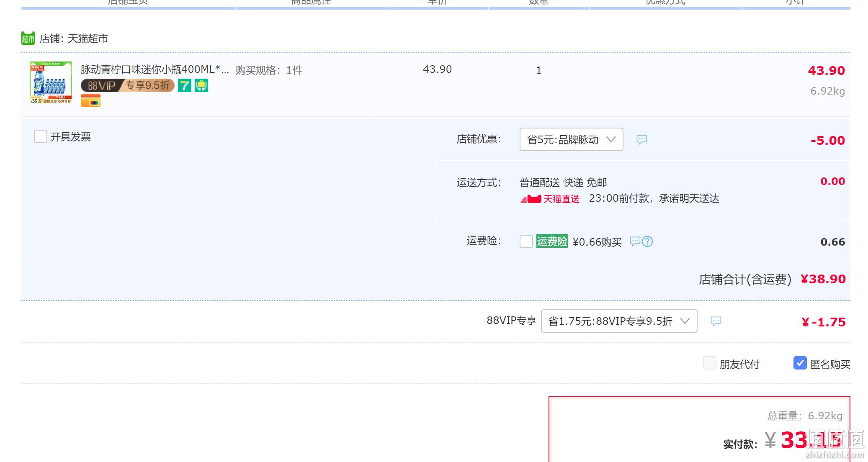Viewport: 868px width, 462px height.
Task: Click the 普通配送 快递 免邮 text
Action: point(563,182)
